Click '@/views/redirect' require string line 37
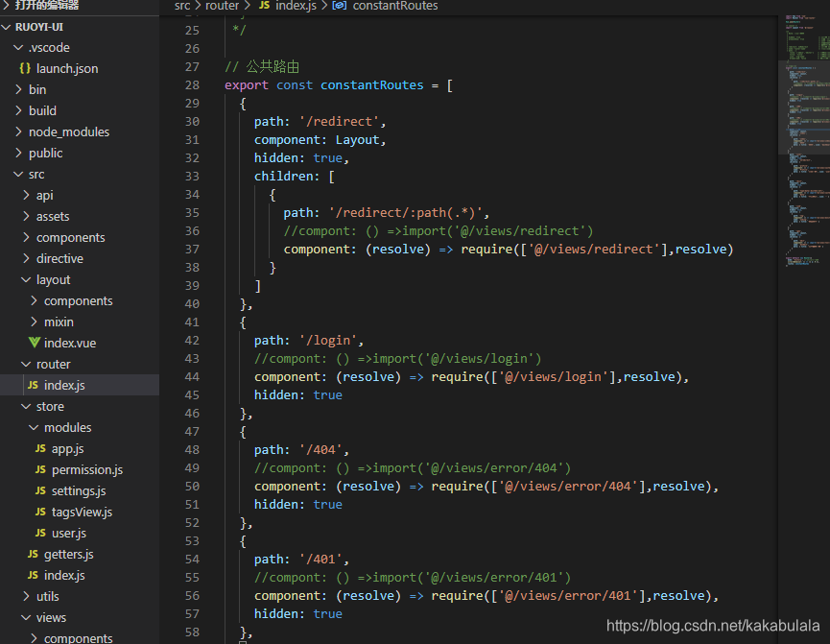 coord(594,249)
